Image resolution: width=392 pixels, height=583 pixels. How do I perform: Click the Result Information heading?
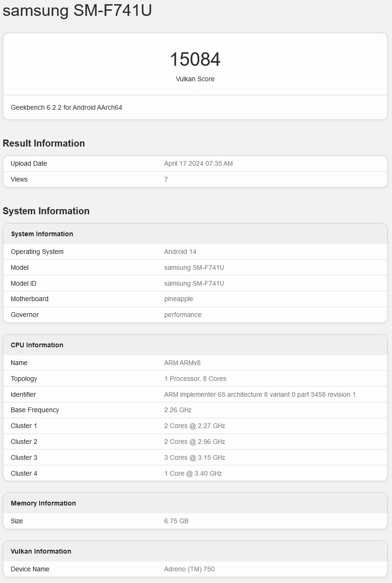pos(44,143)
